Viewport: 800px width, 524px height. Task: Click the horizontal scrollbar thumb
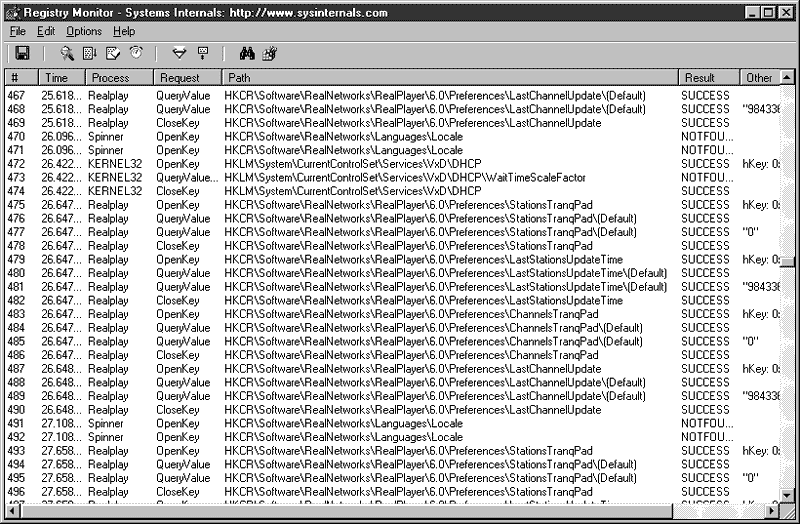coord(346,510)
